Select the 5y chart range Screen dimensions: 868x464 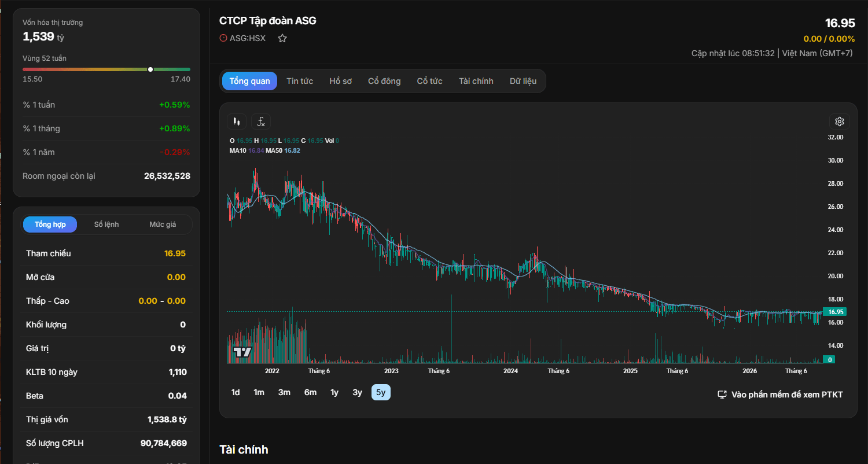pyautogui.click(x=381, y=392)
